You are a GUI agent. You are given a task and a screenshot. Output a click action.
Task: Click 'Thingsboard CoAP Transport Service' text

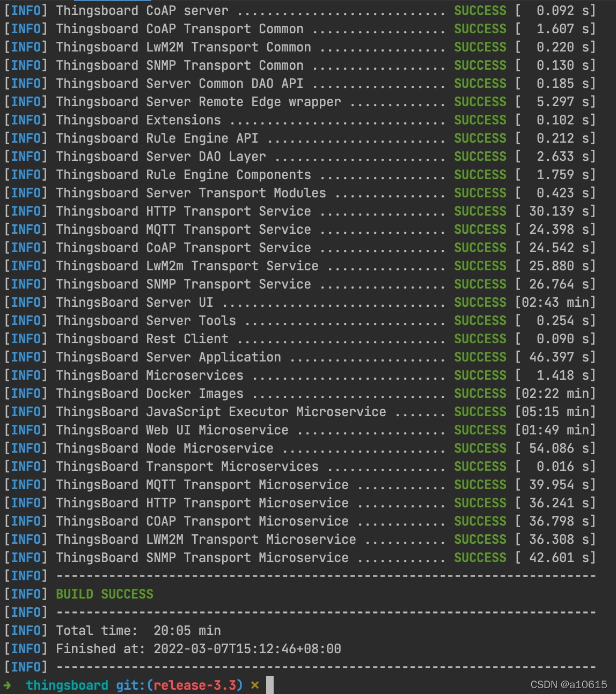tap(184, 248)
